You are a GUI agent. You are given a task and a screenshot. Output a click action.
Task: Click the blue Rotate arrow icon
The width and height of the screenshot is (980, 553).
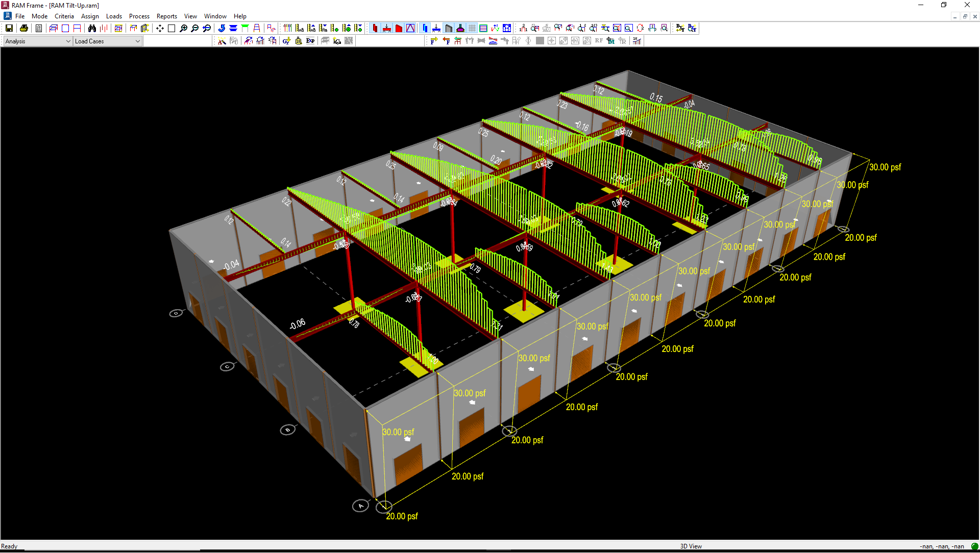coord(222,28)
